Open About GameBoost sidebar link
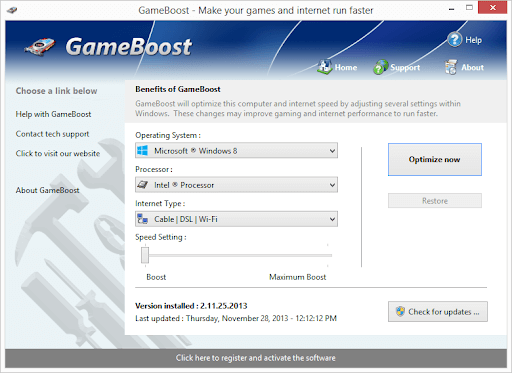The width and height of the screenshot is (512, 373). (47, 190)
